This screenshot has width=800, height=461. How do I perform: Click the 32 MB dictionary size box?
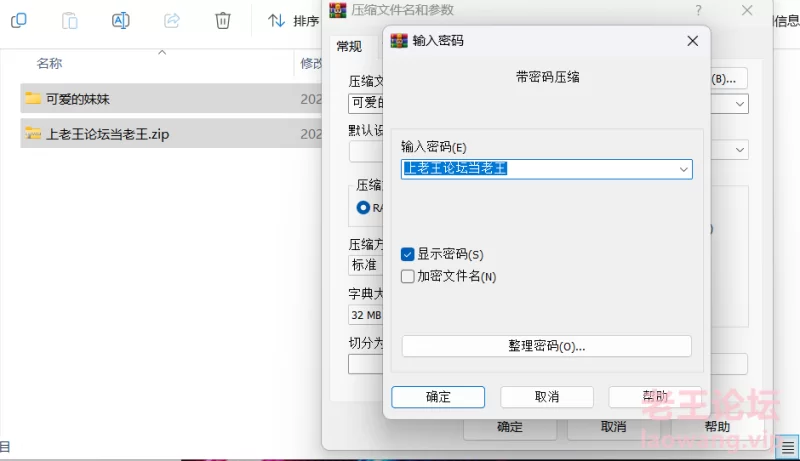point(366,315)
